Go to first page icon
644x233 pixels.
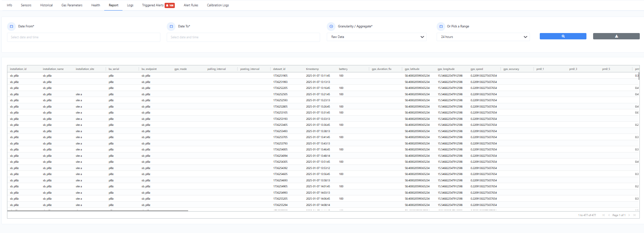tap(604, 215)
